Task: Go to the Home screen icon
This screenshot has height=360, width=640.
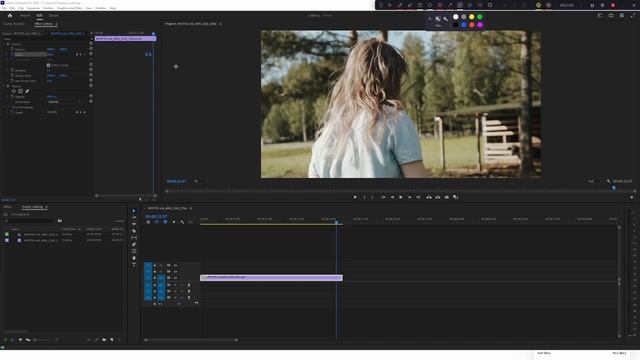Action: pos(10,16)
